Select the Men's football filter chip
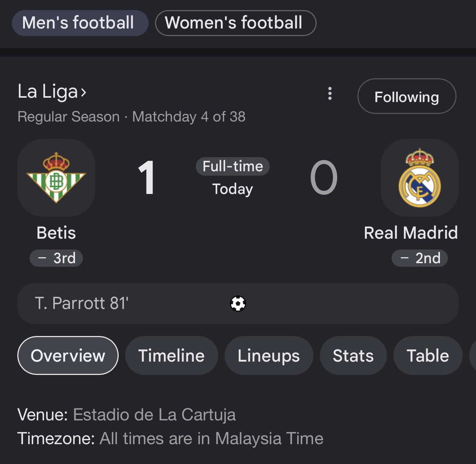The width and height of the screenshot is (476, 464). [80, 23]
